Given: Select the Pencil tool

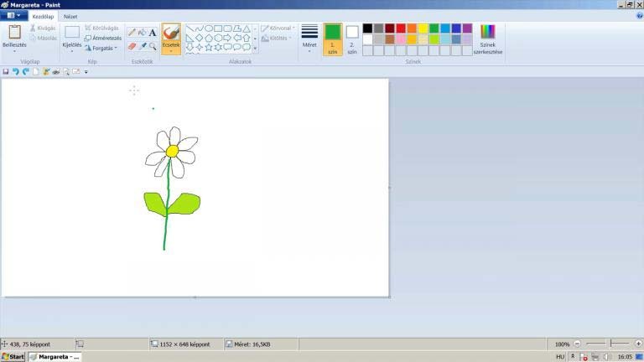Looking at the screenshot, I should coord(132,33).
